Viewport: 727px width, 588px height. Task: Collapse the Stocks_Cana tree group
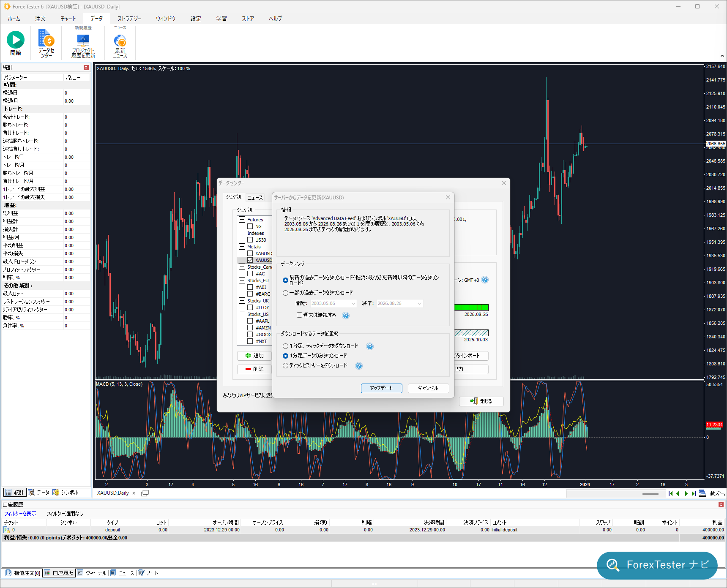[242, 267]
